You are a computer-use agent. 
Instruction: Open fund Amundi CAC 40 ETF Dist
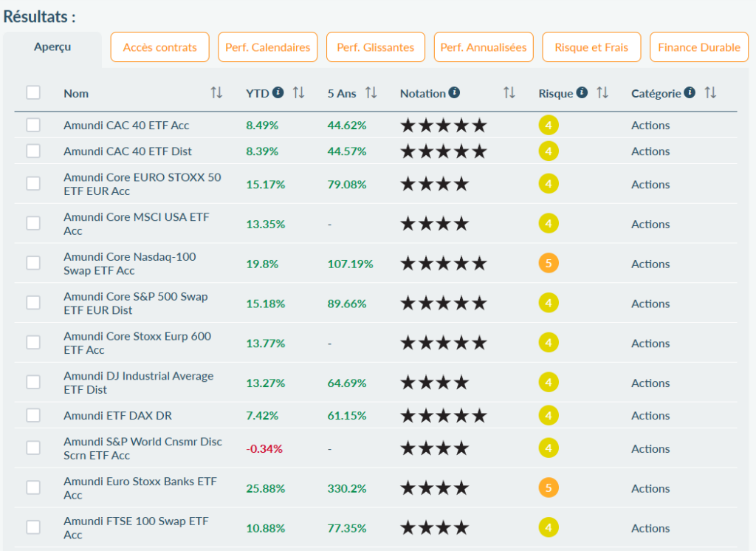pos(128,151)
